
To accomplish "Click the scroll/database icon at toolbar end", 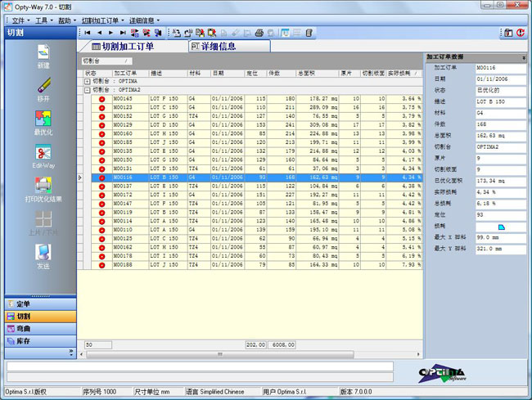I will (x=309, y=33).
